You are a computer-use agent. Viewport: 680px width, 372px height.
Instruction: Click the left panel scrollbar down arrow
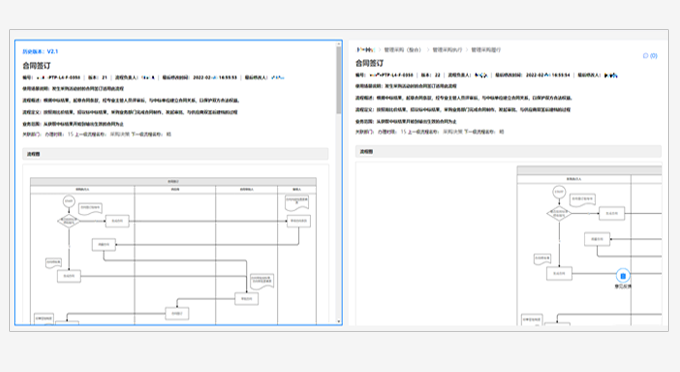pos(339,321)
